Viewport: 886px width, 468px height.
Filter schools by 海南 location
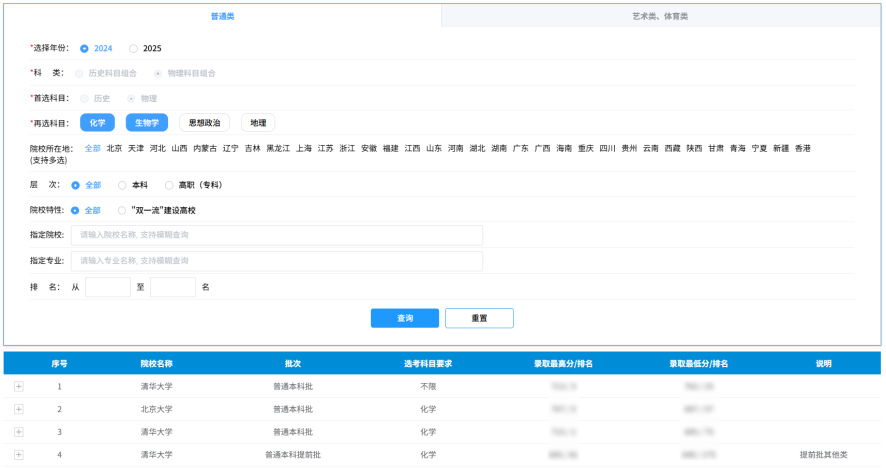click(x=564, y=148)
